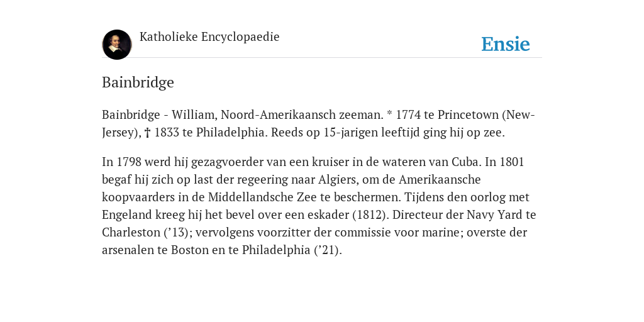Click the word Noord-Amerikaansch

pos(278,115)
